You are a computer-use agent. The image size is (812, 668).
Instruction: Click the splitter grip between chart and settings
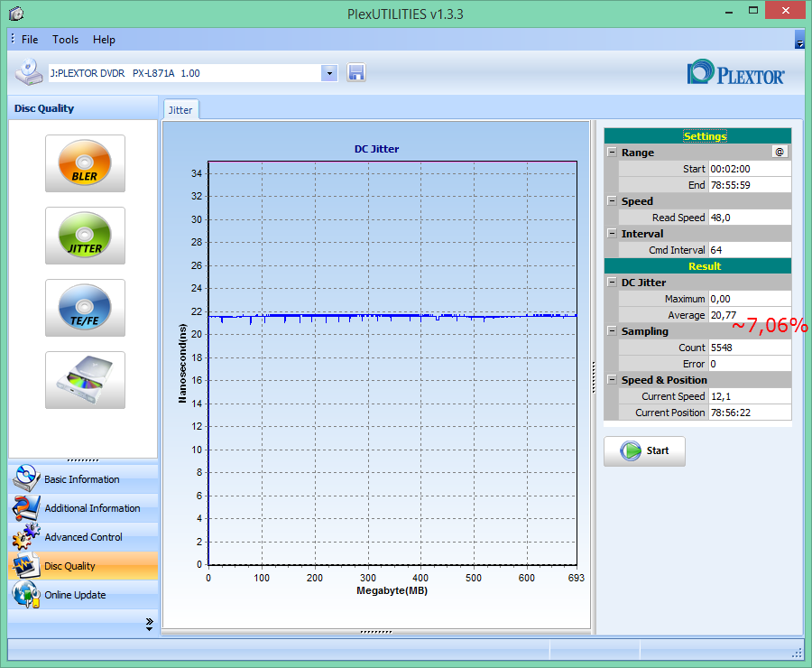coord(594,377)
